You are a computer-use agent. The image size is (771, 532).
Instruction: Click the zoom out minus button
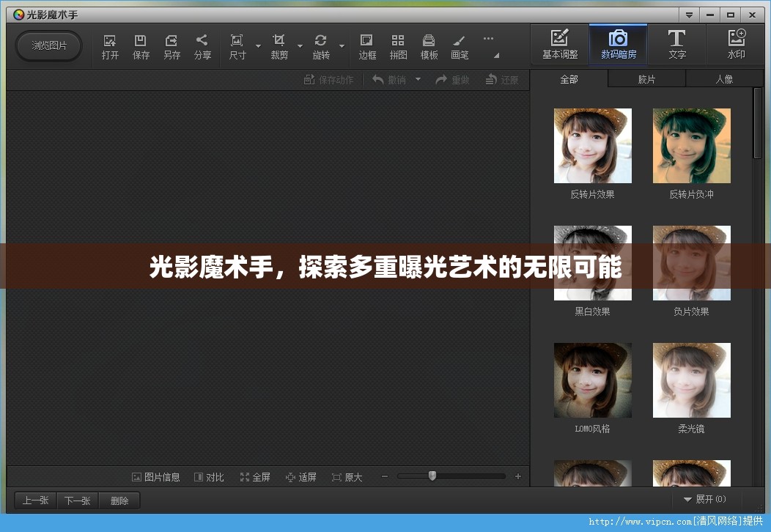tap(385, 476)
